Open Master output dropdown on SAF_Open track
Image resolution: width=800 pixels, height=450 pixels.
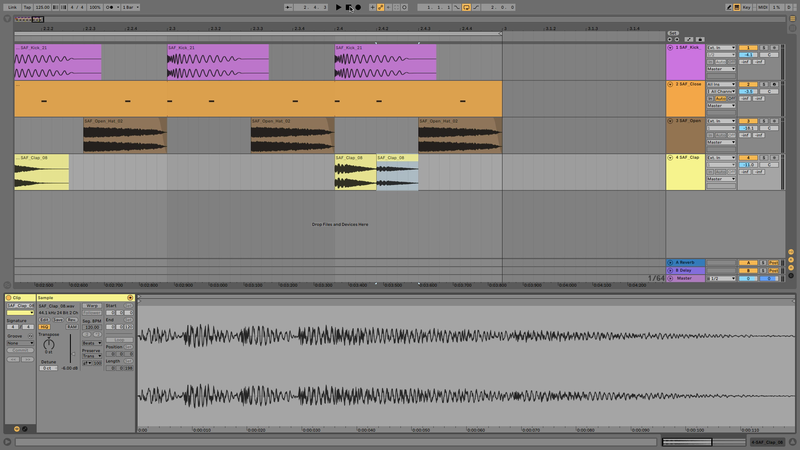pos(721,142)
